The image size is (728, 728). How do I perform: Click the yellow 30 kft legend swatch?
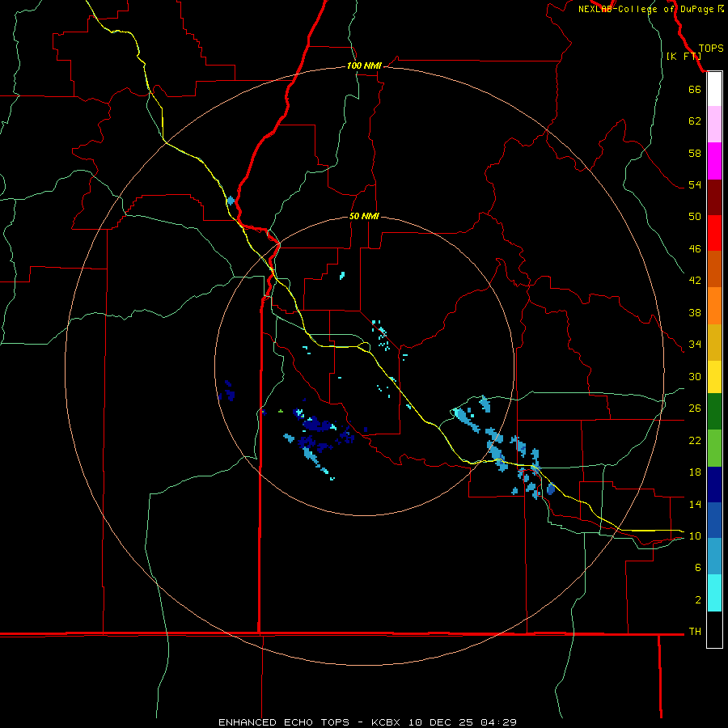(x=714, y=377)
